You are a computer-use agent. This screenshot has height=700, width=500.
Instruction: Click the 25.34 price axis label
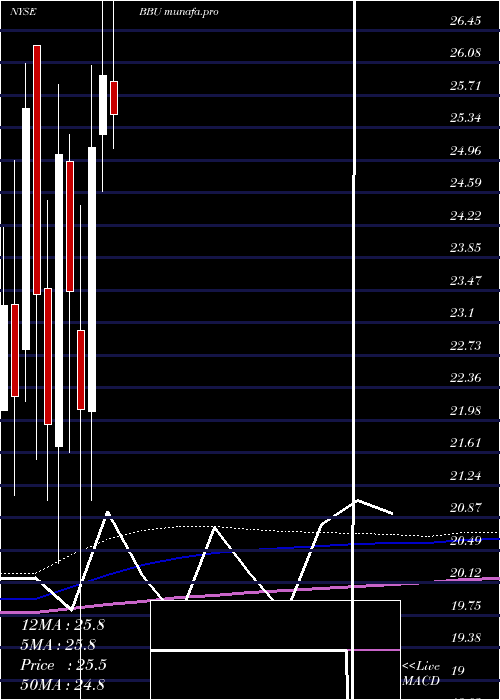[x=466, y=118]
